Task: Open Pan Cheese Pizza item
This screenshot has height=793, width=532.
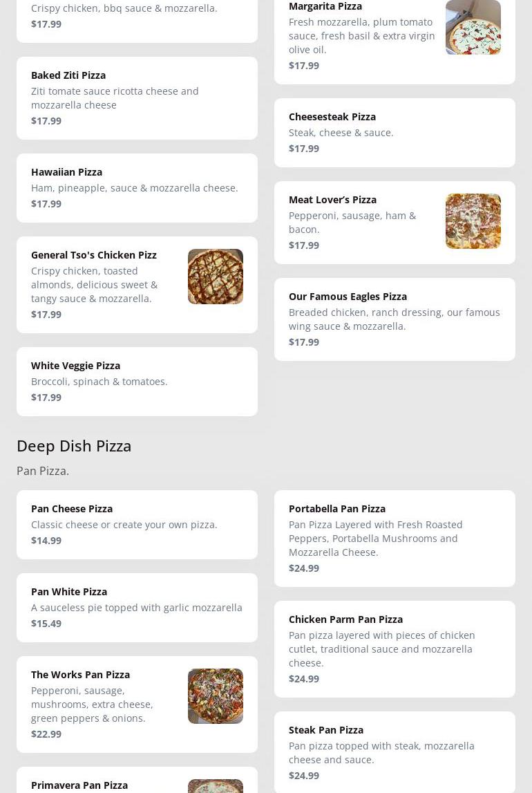Action: coord(137,524)
